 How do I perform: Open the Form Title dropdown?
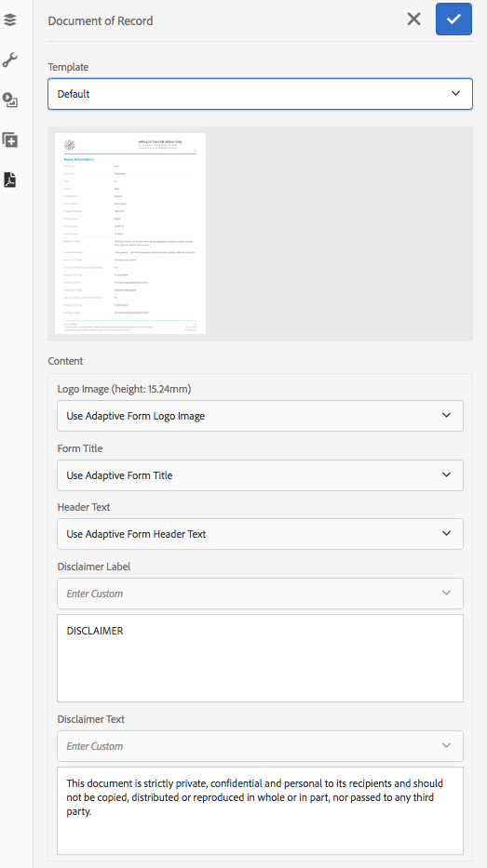click(260, 475)
